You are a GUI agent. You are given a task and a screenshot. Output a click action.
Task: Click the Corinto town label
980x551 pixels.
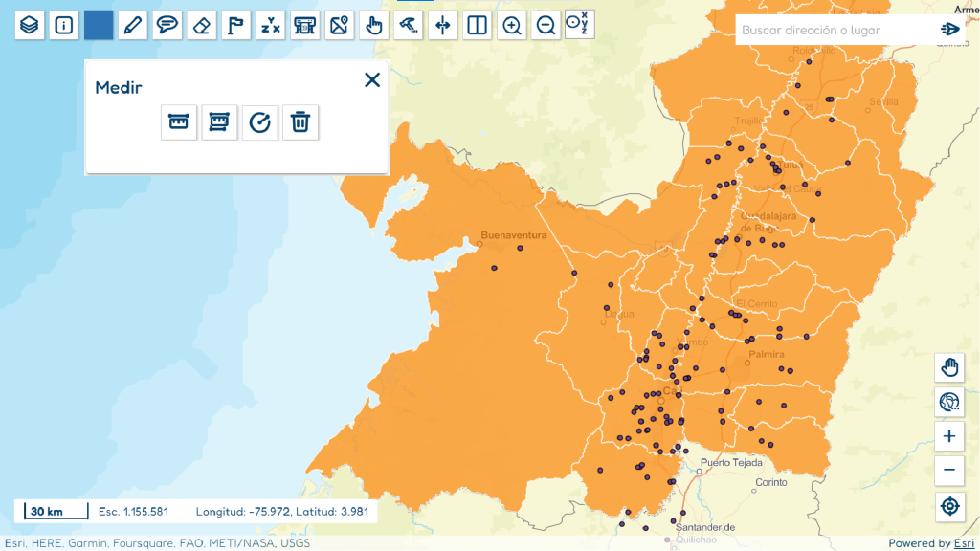point(771,482)
